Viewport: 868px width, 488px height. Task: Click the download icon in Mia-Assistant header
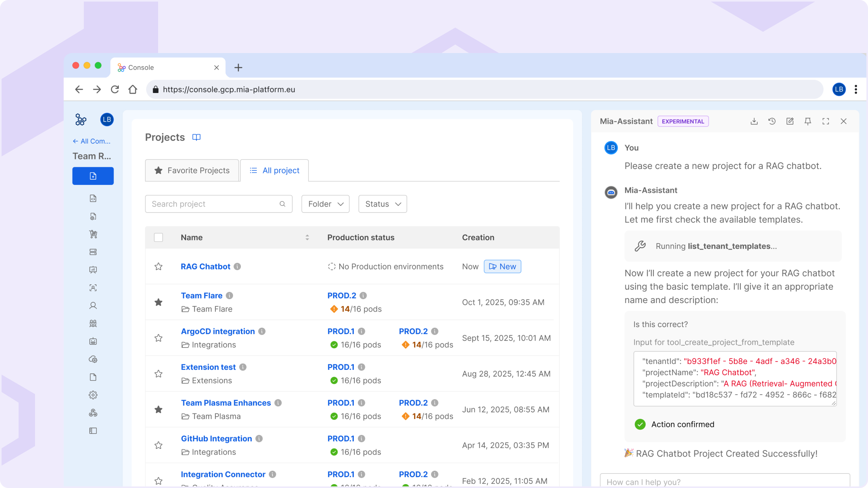point(754,121)
